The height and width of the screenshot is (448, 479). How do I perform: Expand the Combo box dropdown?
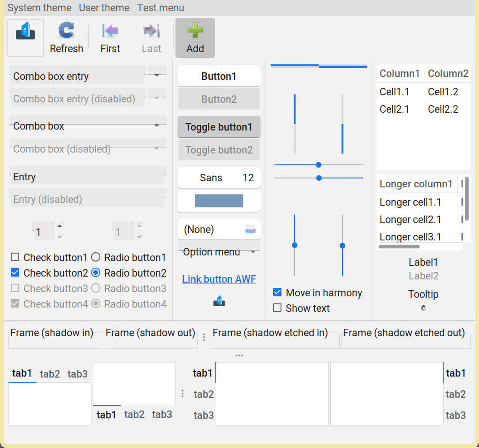[88, 125]
